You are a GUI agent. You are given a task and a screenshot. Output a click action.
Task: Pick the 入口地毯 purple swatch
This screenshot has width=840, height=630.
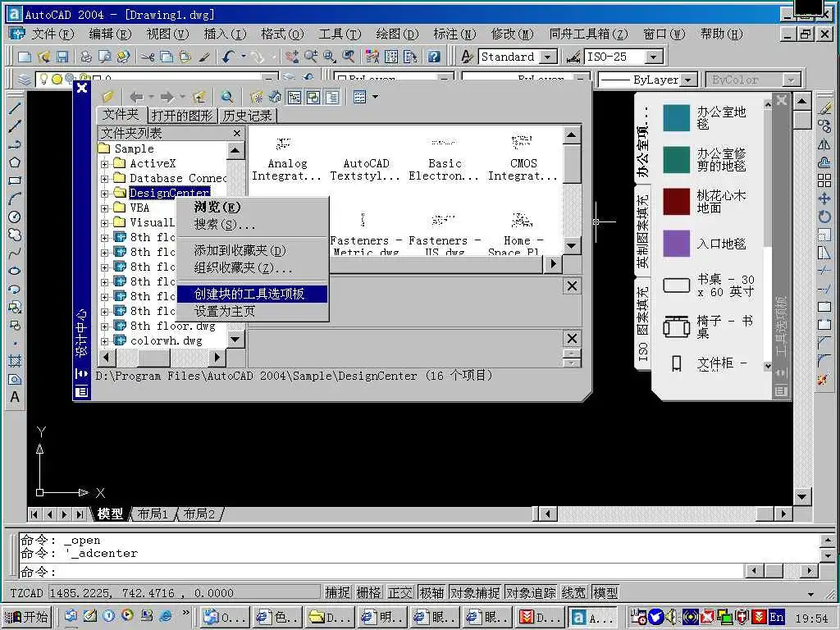(x=676, y=244)
